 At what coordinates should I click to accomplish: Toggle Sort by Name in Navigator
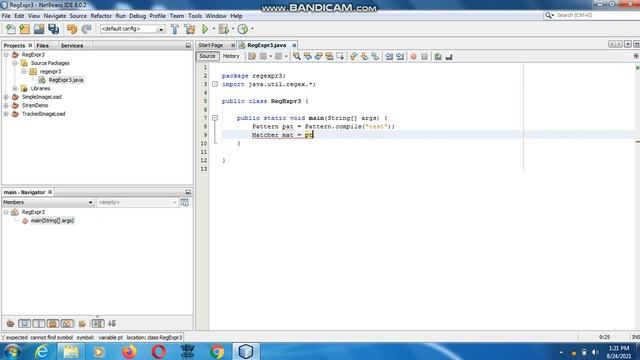point(98,324)
